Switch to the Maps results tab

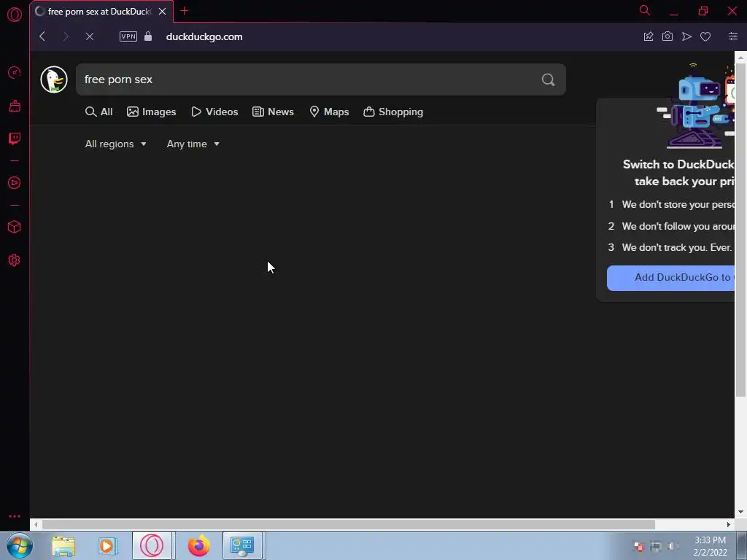point(329,112)
